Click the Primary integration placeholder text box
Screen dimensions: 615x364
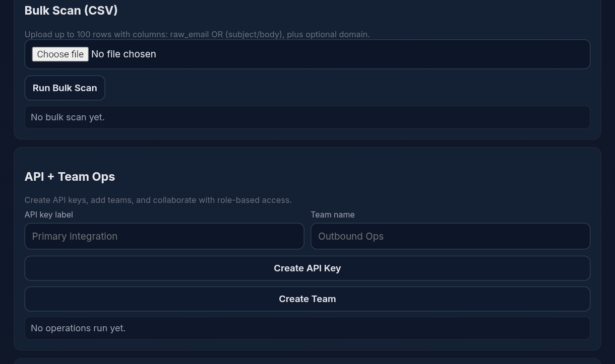pyautogui.click(x=164, y=236)
